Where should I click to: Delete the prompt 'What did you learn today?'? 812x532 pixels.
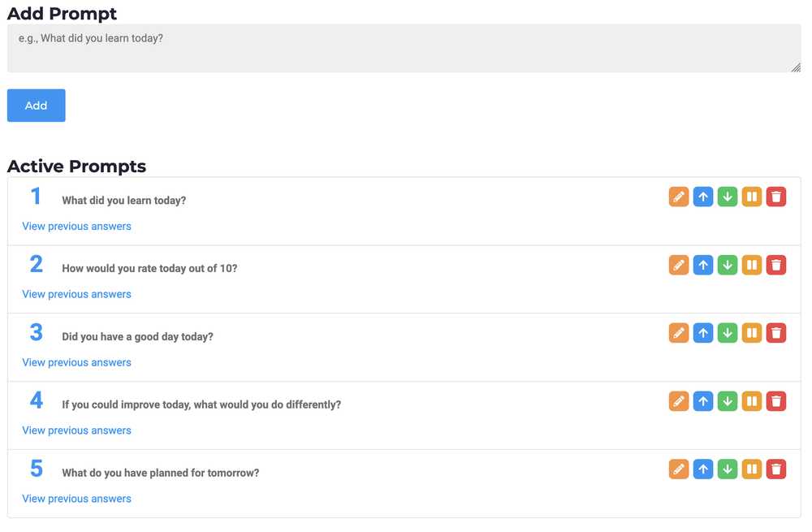pyautogui.click(x=775, y=197)
